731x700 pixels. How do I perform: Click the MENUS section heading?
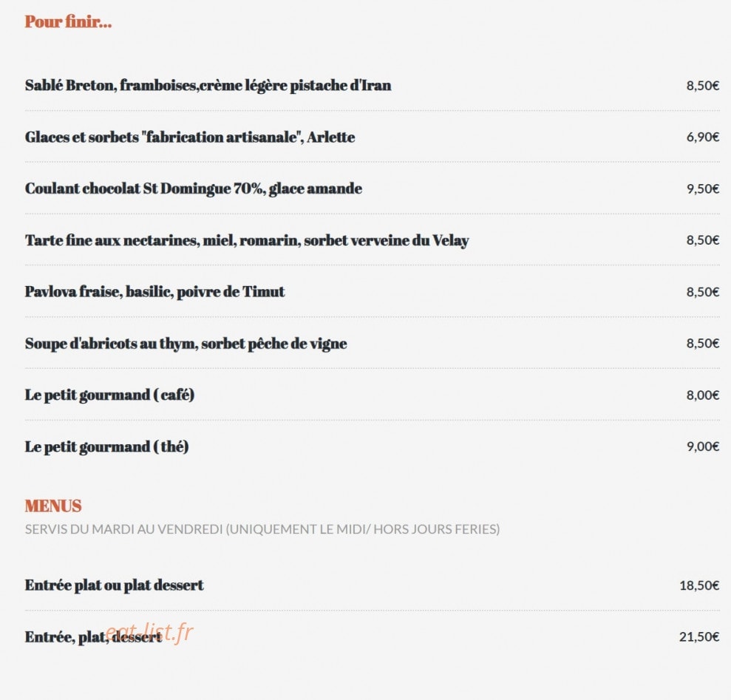click(53, 506)
